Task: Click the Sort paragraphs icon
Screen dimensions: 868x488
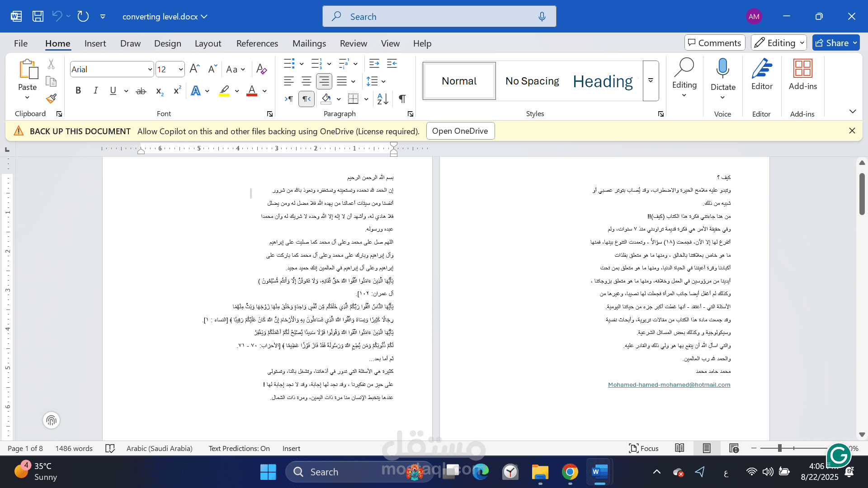Action: click(382, 99)
